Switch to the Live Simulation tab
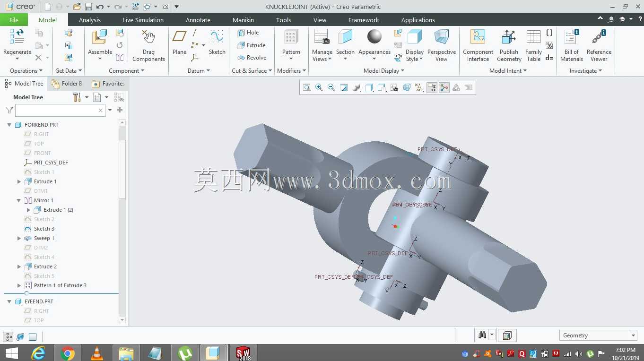The image size is (644, 361). [143, 20]
